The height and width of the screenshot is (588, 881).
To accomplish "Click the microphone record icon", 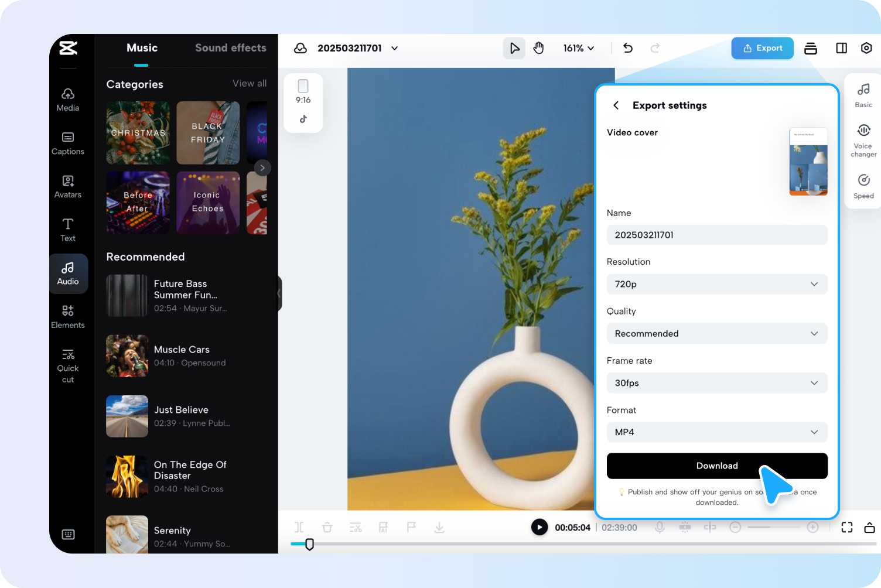I will click(660, 527).
